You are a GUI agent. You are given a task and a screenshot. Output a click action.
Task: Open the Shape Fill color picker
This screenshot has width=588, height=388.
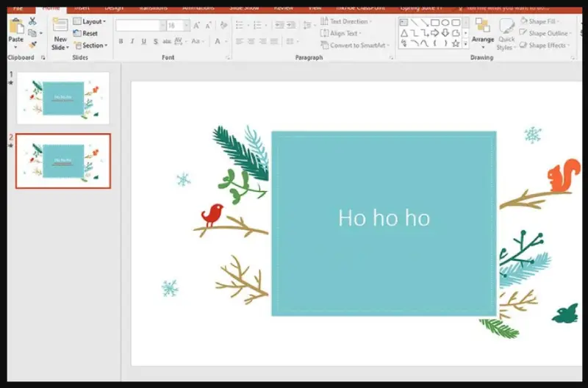(x=540, y=21)
